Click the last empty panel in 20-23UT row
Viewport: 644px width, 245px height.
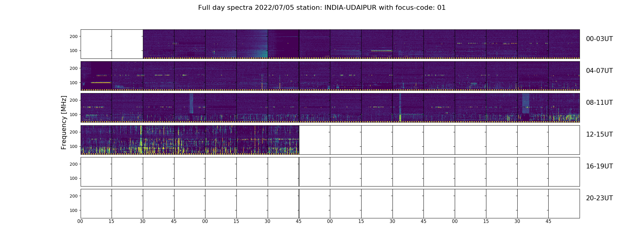pos(564,204)
